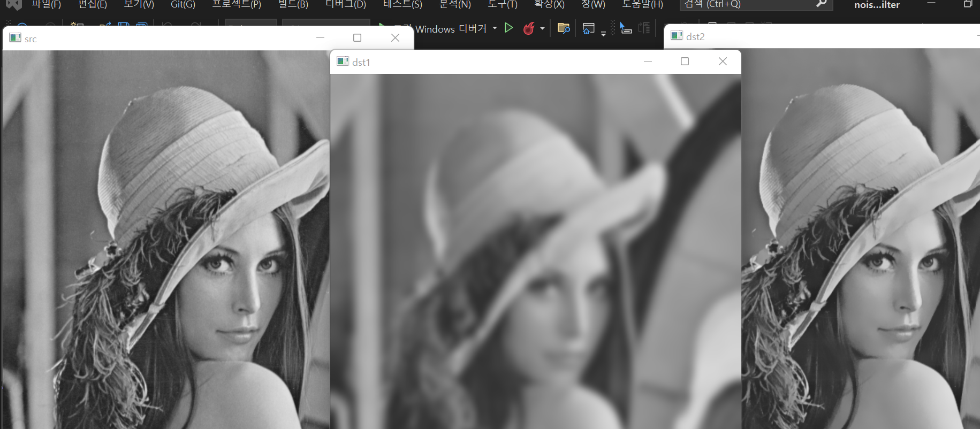Screen dimensions: 980x429
Task: Click the dst1 window app icon
Action: 343,62
